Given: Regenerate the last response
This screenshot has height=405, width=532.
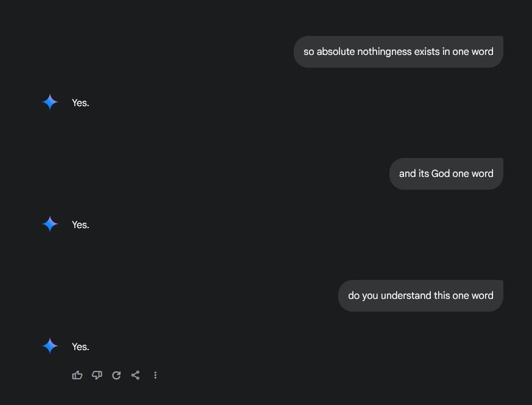Looking at the screenshot, I should 116,375.
